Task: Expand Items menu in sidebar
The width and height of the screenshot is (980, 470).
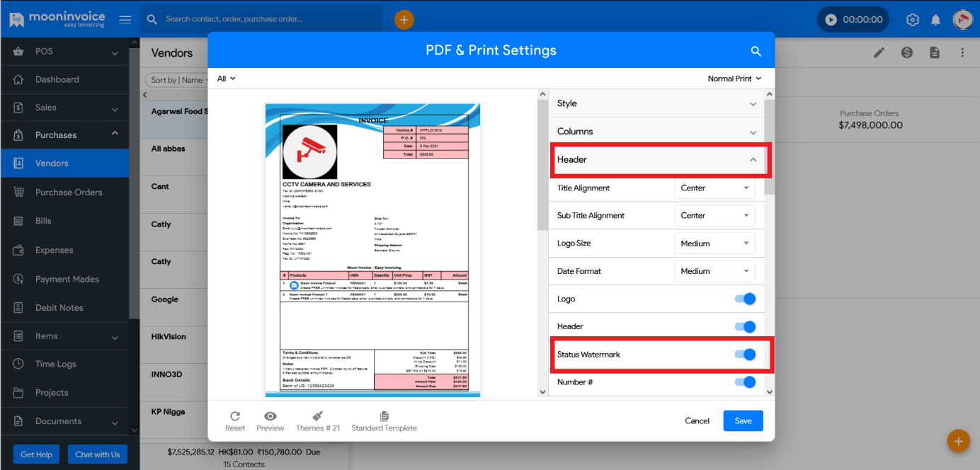Action: 64,336
